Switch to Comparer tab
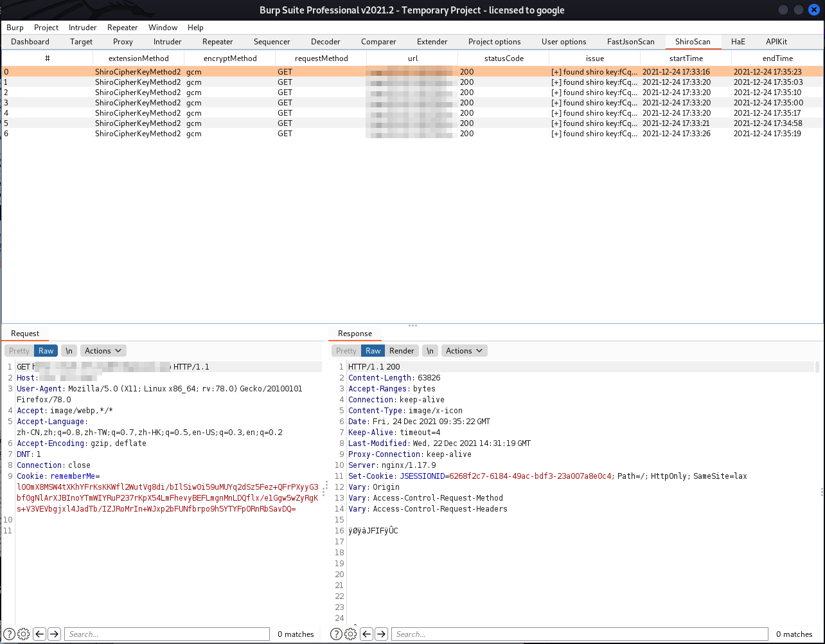825x644 pixels. (378, 42)
